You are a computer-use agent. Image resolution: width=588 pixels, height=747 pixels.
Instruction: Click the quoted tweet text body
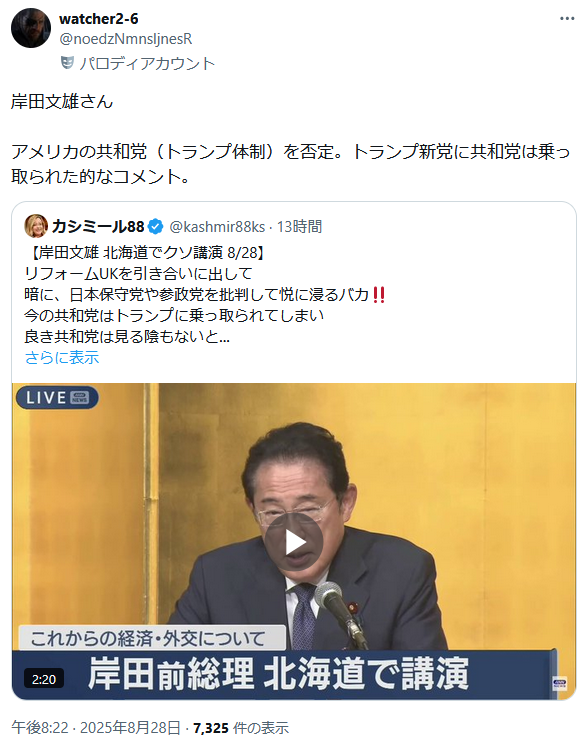(205, 294)
